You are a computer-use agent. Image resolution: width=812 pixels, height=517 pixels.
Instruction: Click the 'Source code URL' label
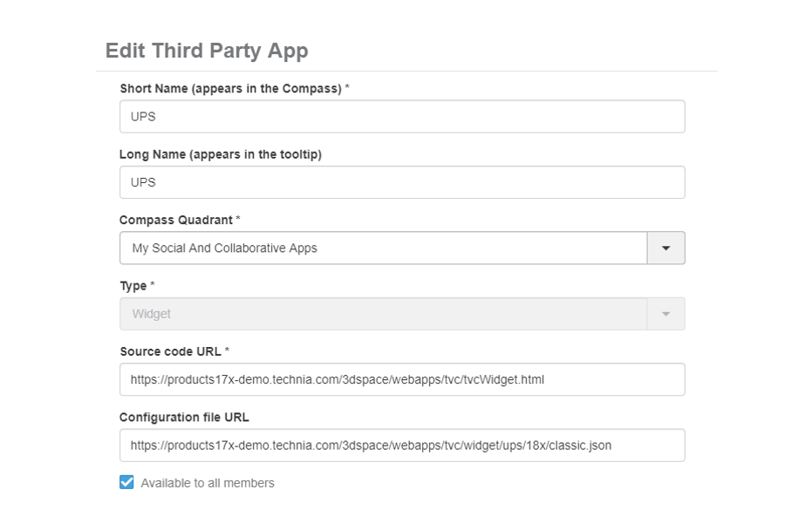[170, 351]
